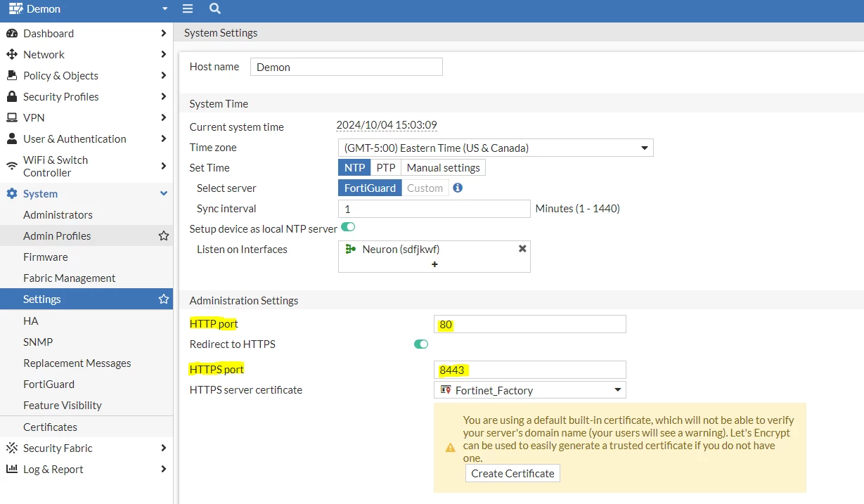Screen dimensions: 864x504
Task: Open the FortiGuard menu item
Action: (x=86, y=384)
